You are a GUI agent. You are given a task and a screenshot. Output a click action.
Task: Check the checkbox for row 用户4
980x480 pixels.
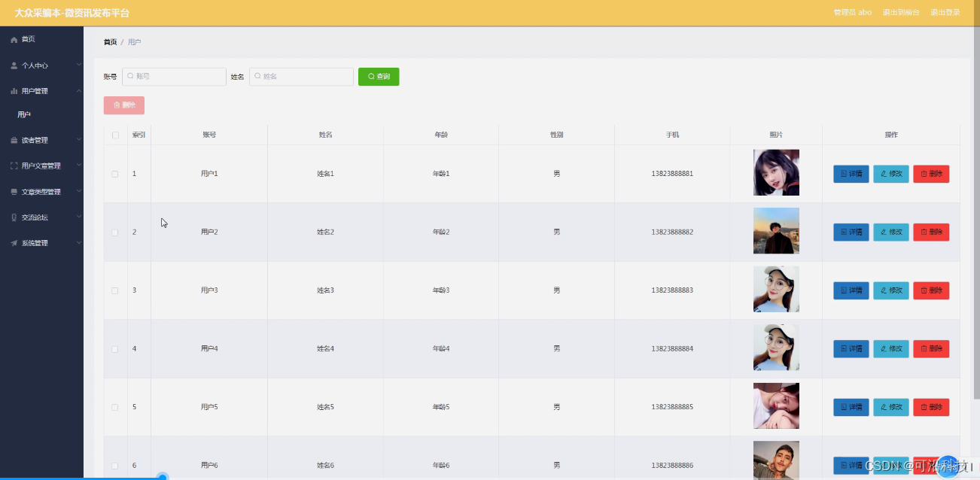[115, 349]
